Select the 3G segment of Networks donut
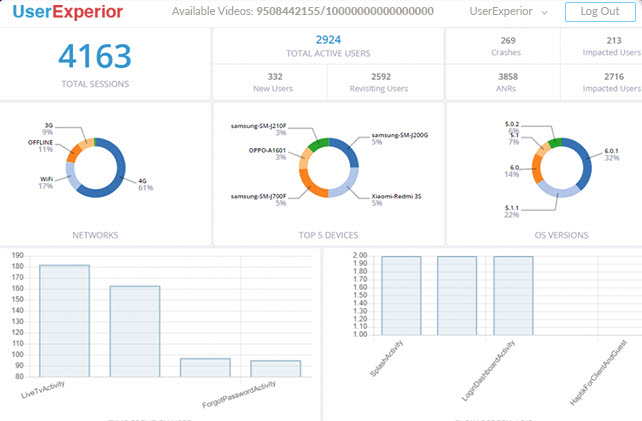Image resolution: width=642 pixels, height=421 pixels. tap(86, 143)
